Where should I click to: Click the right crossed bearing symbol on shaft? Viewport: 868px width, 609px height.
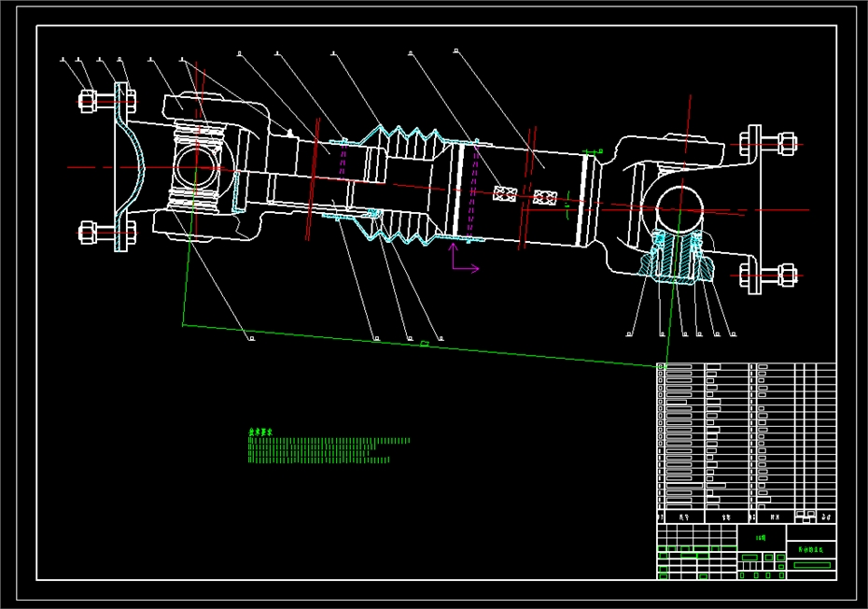[x=544, y=197]
